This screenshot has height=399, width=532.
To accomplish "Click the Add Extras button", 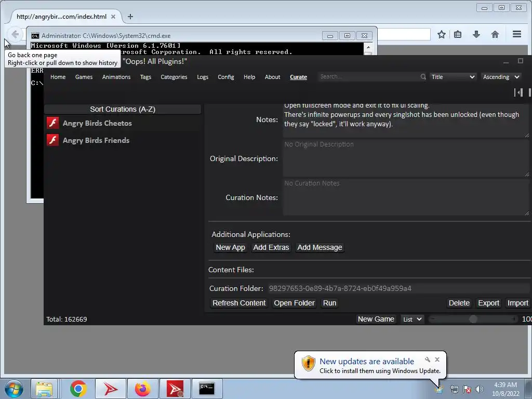I will click(x=271, y=248).
